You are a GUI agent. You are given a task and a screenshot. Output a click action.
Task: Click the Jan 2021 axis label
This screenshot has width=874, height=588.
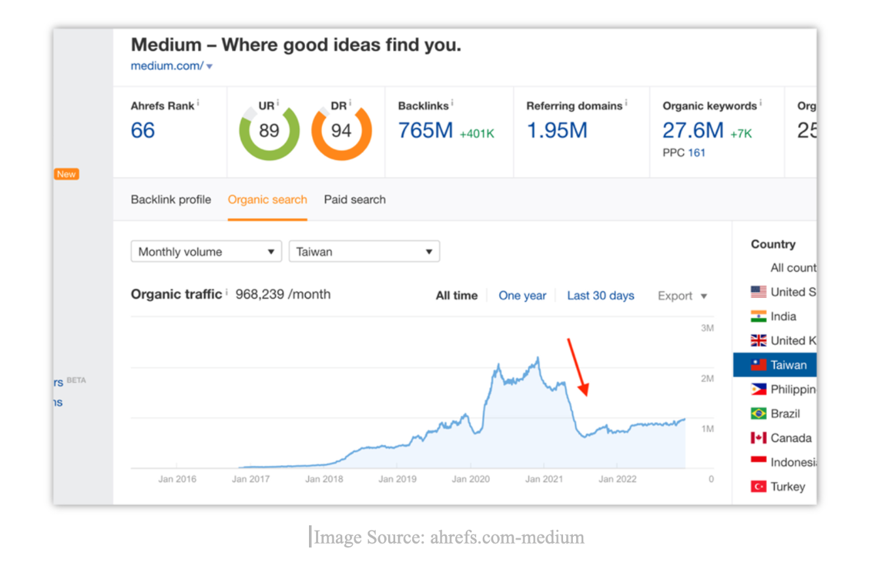click(543, 479)
